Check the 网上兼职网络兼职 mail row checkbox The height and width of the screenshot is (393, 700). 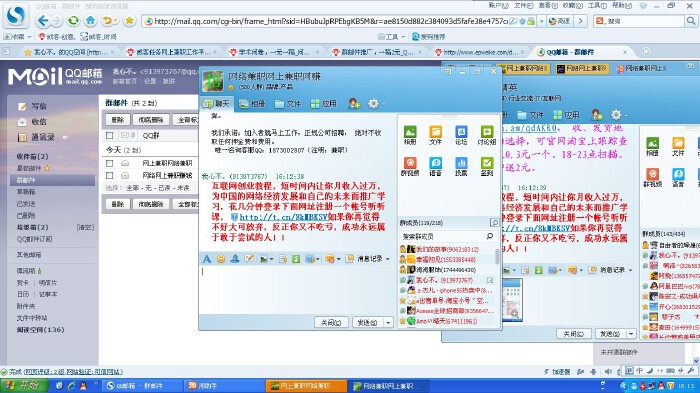click(x=109, y=163)
